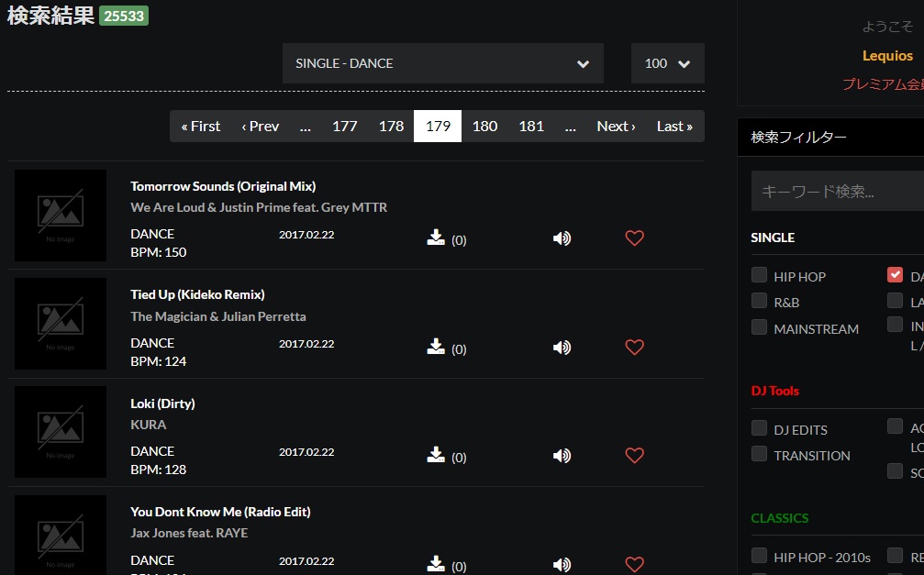Go to results page 178
The image size is (924, 575).
(391, 126)
